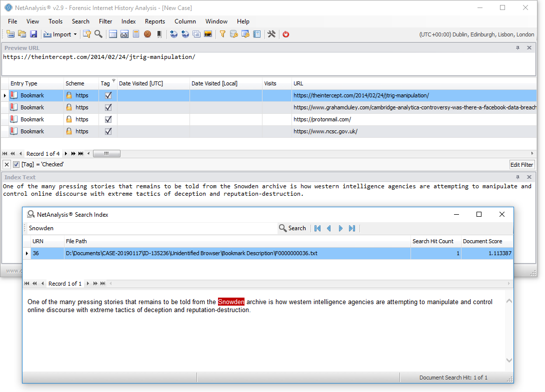
Task: Open options via the wrench and hammer icon
Action: pyautogui.click(x=271, y=34)
